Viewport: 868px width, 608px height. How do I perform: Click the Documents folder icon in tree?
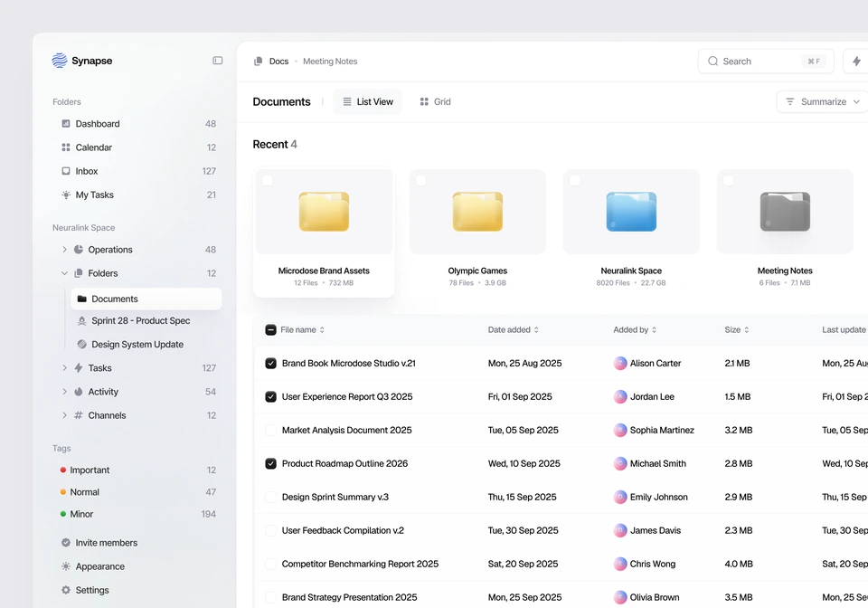(82, 299)
